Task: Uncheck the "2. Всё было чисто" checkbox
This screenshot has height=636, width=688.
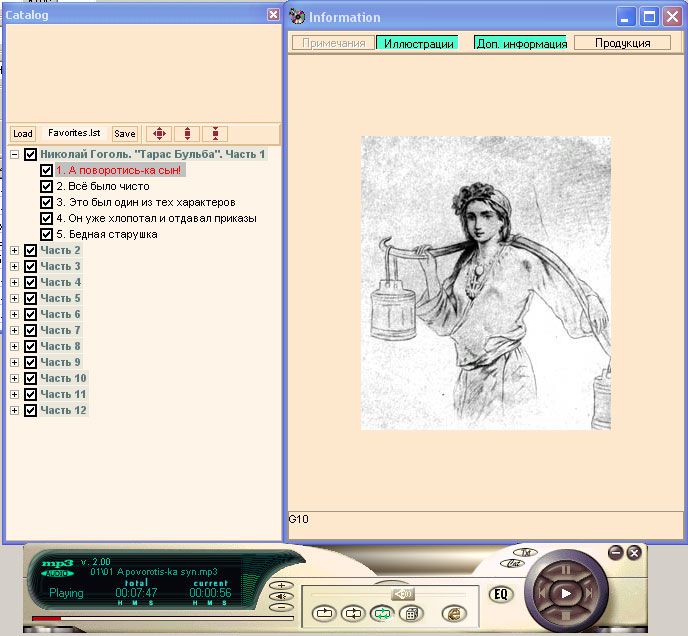Action: 46,187
